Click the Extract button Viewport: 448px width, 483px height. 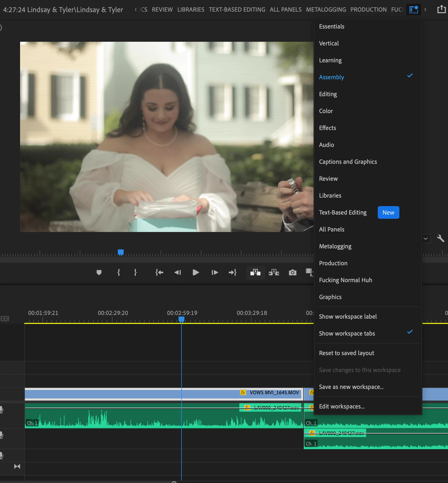(274, 272)
